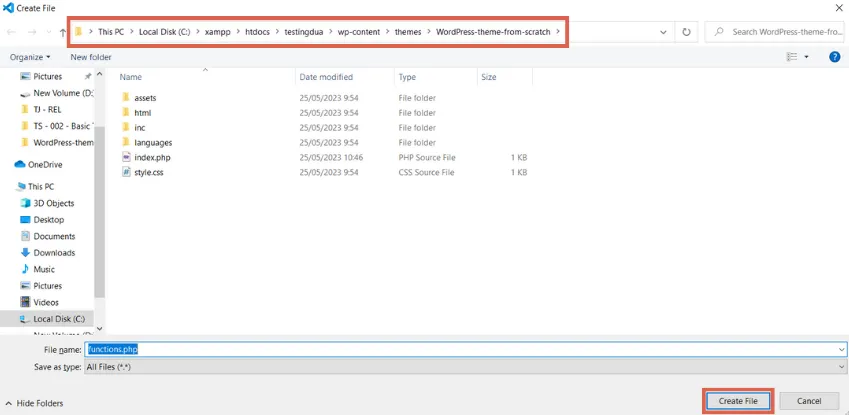Click the CSS Source File type cell

(427, 172)
